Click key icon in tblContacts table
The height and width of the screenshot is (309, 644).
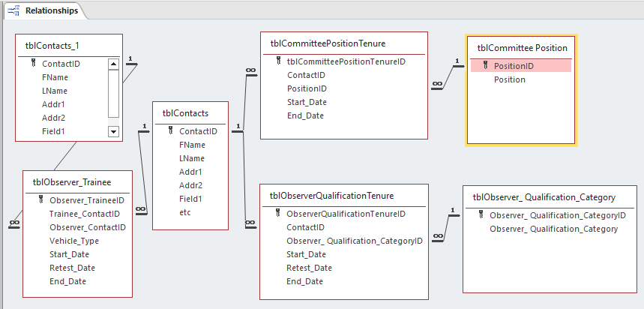coord(170,131)
